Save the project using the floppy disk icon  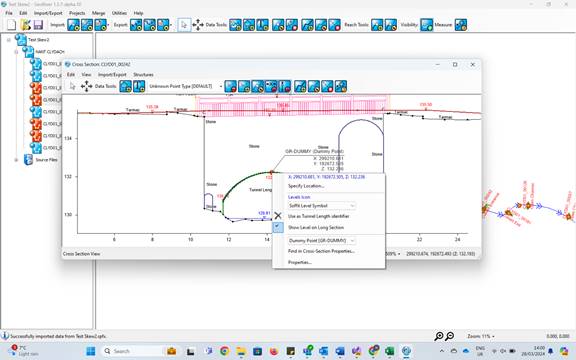pos(38,25)
